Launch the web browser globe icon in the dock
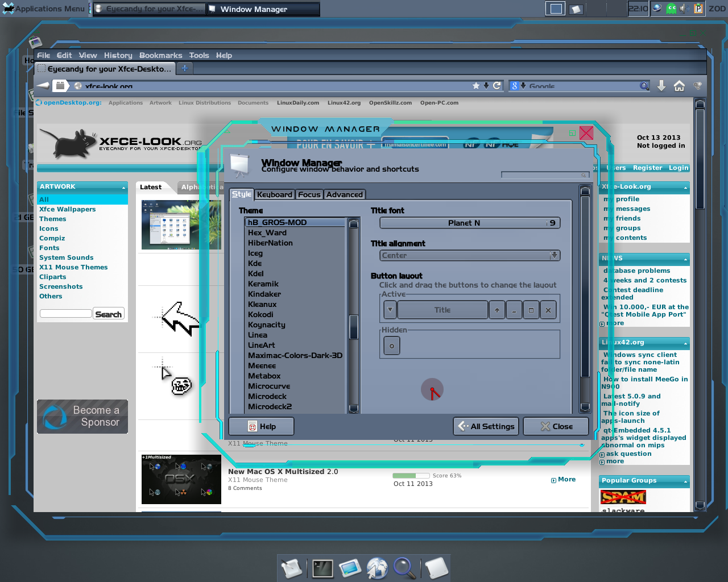 point(377,568)
